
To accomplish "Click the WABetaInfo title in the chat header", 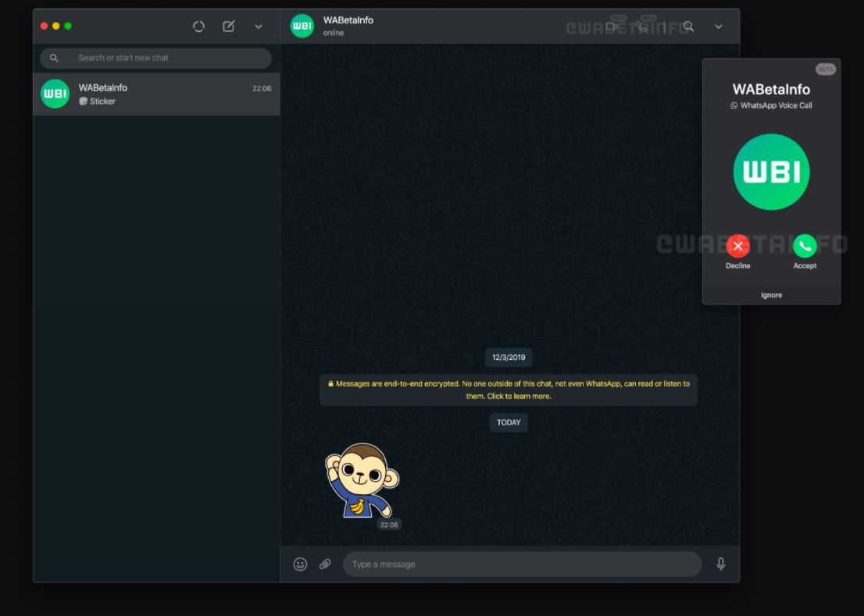I will [x=348, y=20].
